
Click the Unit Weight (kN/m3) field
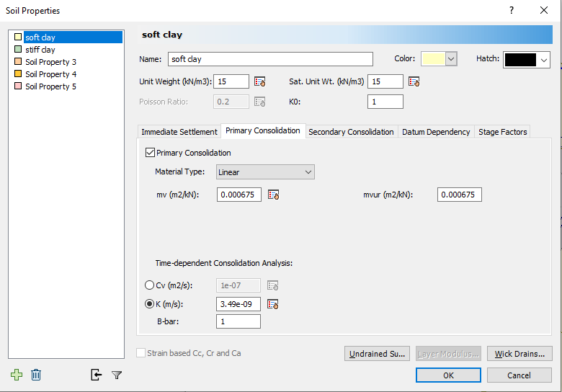pos(231,81)
